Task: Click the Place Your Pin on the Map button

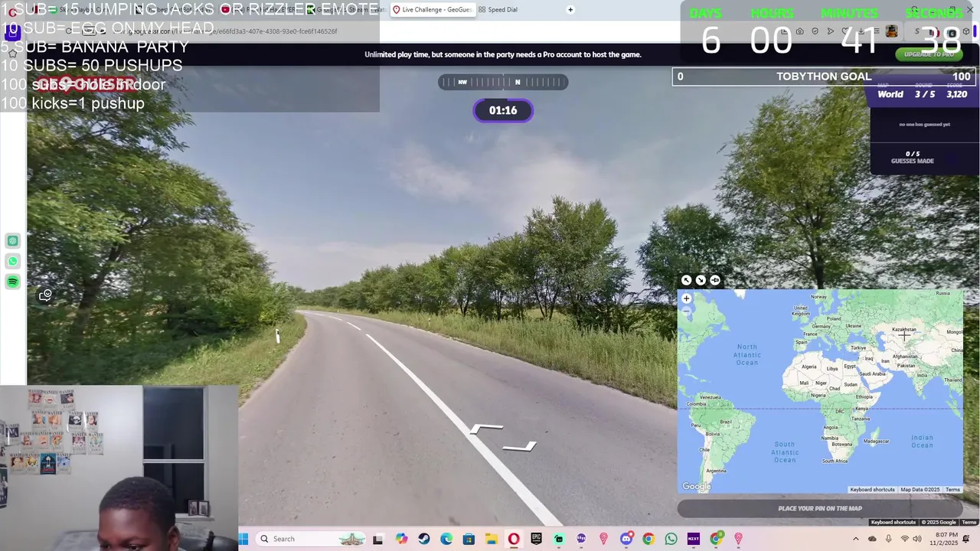Action: [x=820, y=508]
